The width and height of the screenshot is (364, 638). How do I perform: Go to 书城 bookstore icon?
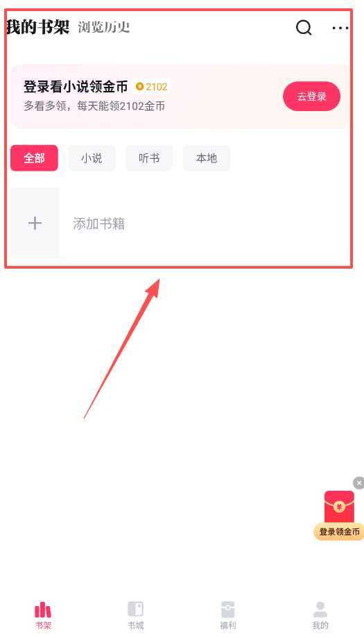click(x=136, y=609)
